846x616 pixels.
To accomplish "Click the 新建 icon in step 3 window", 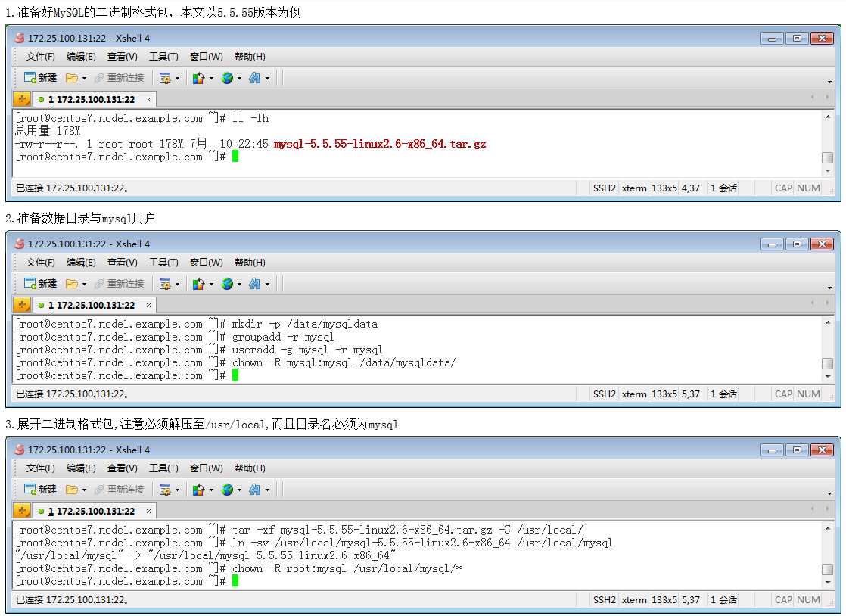I will tap(30, 489).
